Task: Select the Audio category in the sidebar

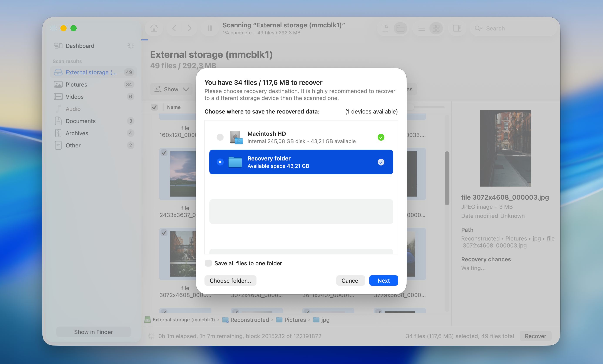Action: [73, 109]
